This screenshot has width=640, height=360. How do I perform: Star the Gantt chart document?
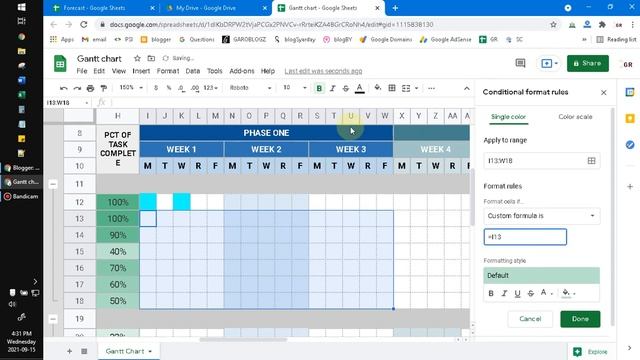pos(138,58)
